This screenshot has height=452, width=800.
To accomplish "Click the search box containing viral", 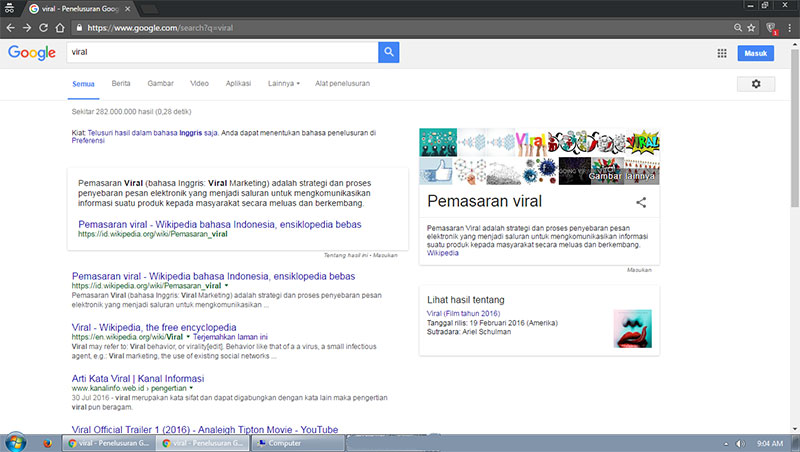I will (x=222, y=52).
